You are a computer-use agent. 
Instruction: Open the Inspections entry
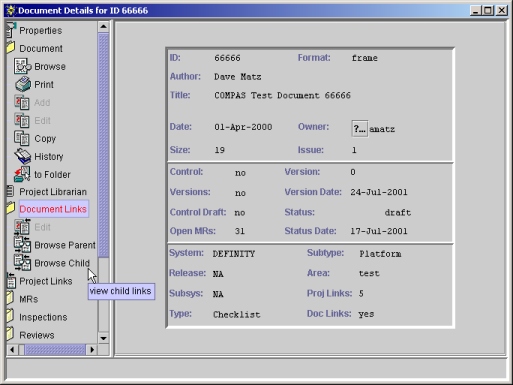[x=43, y=317]
